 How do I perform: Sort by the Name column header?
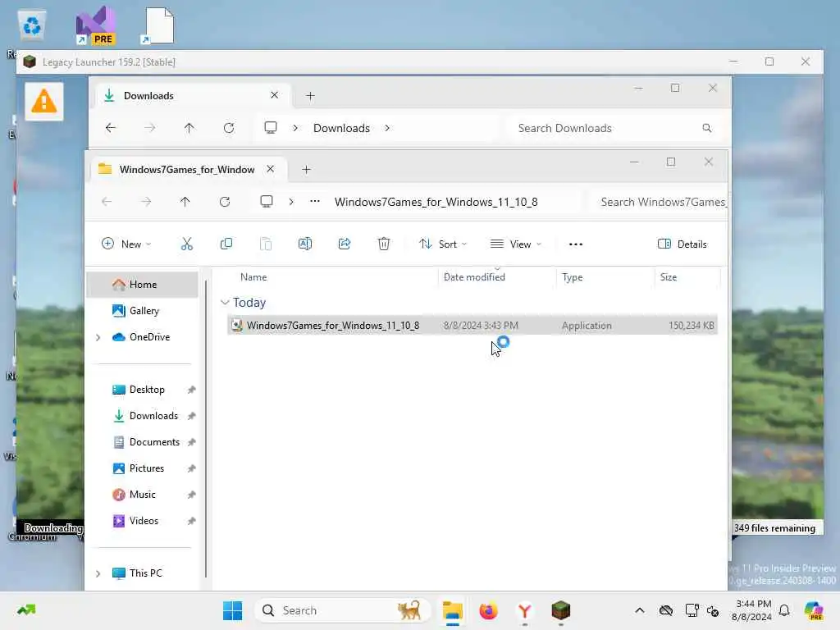[253, 277]
